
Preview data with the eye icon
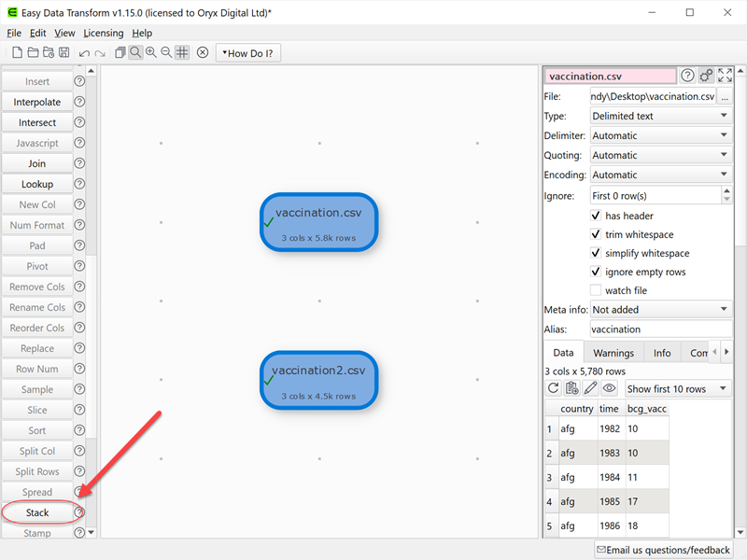coord(609,386)
